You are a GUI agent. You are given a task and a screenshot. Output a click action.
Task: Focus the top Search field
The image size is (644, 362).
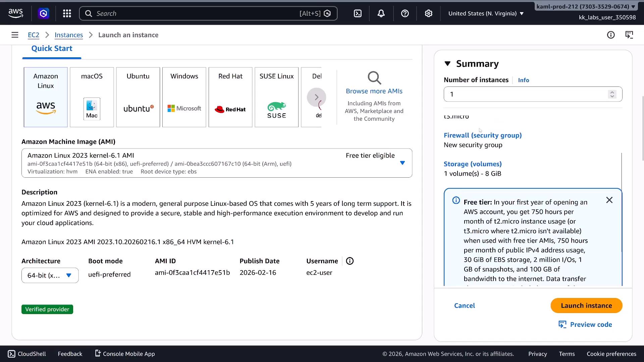point(208,13)
